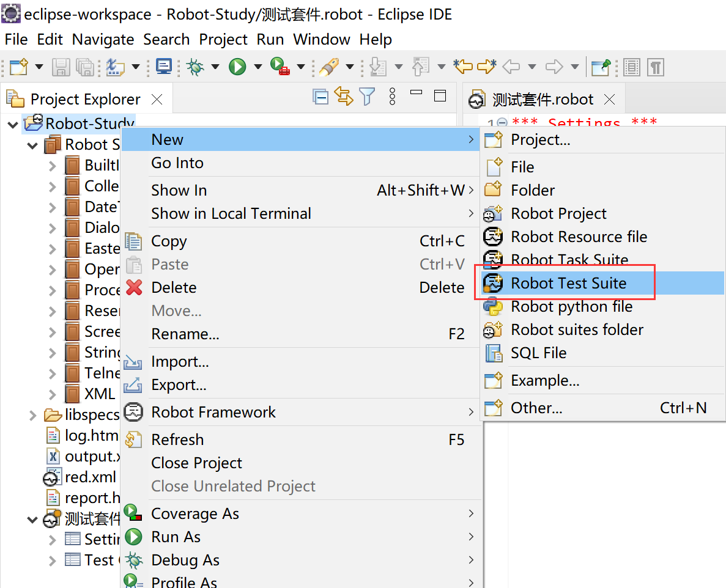Close the Project Explorer tab

pyautogui.click(x=157, y=99)
